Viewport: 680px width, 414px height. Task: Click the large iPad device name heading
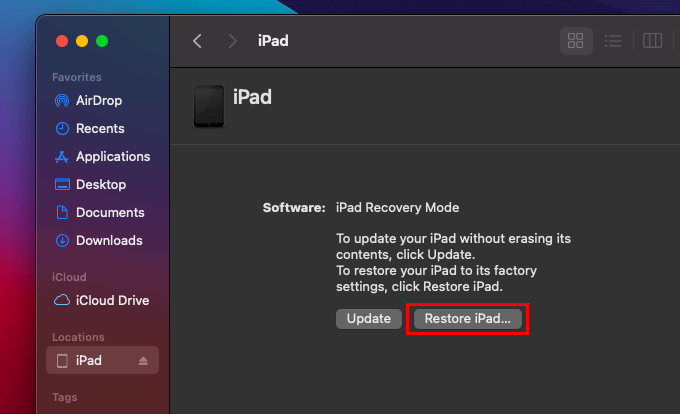pyautogui.click(x=252, y=97)
